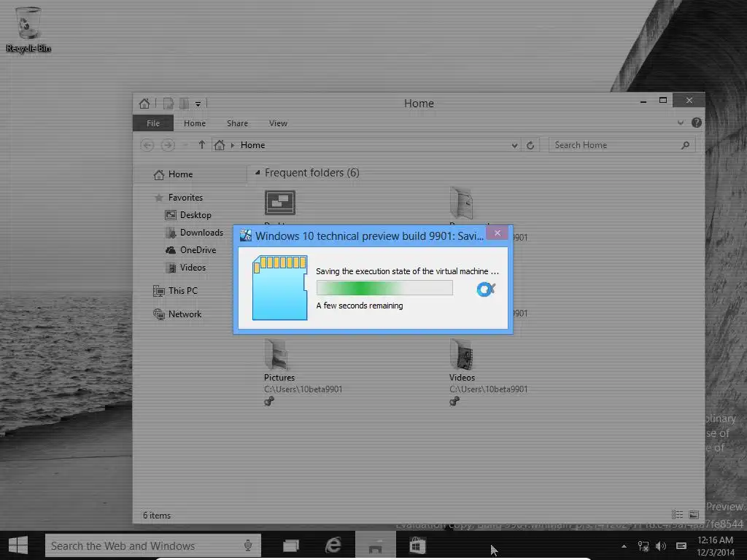The image size is (747, 560).
Task: Open Explorer Help question mark
Action: coord(696,122)
